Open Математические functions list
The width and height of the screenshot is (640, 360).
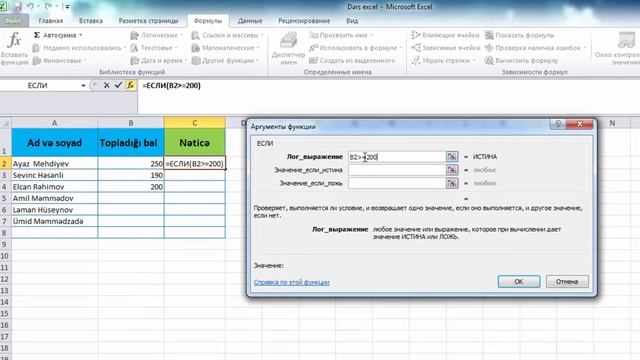point(225,48)
